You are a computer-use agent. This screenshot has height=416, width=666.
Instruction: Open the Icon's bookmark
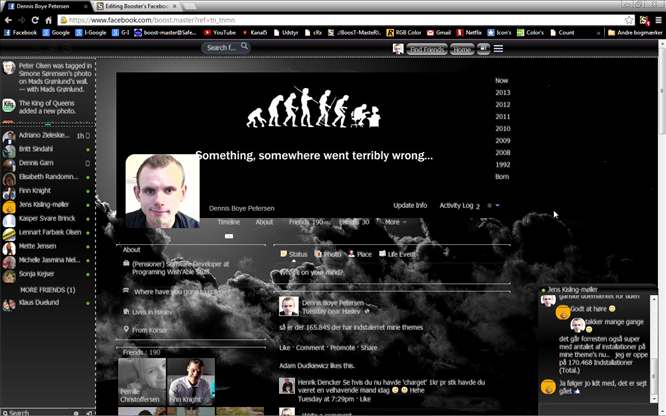[x=500, y=32]
